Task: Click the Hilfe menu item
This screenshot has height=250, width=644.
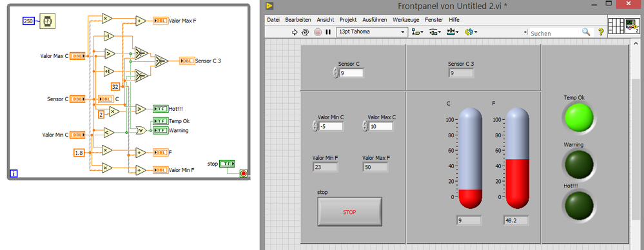Action: tap(454, 20)
